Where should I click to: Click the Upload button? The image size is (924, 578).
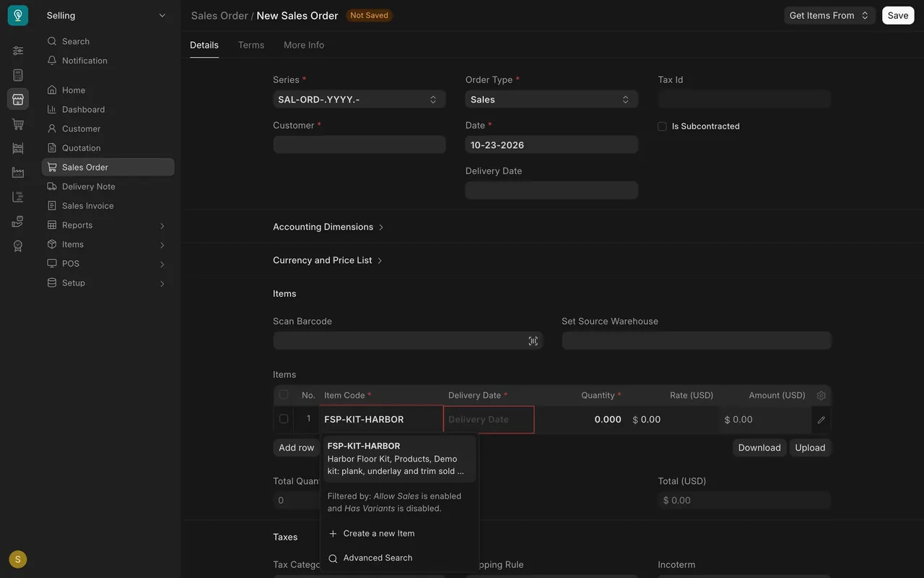[x=810, y=448]
